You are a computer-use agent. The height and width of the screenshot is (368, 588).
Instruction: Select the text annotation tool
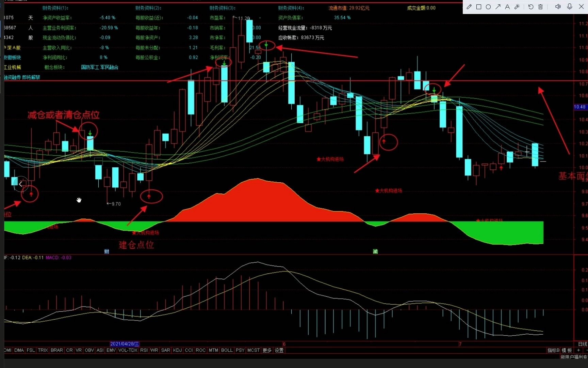507,7
